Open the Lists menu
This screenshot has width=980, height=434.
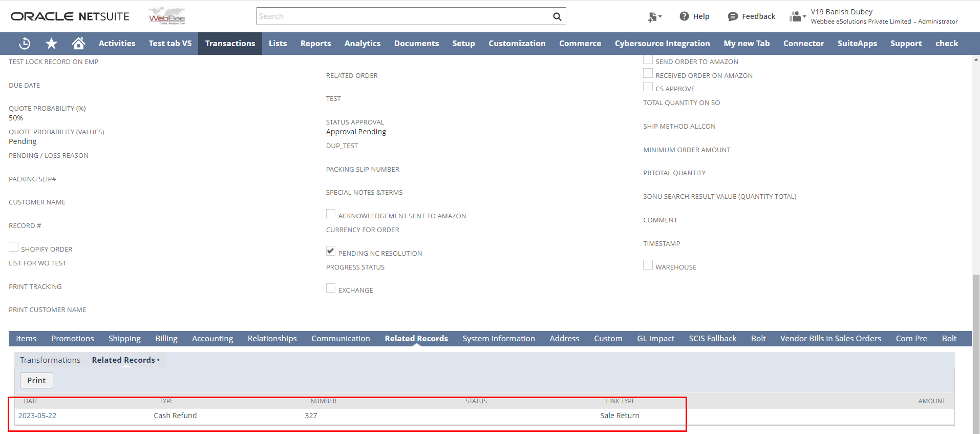[x=278, y=44]
